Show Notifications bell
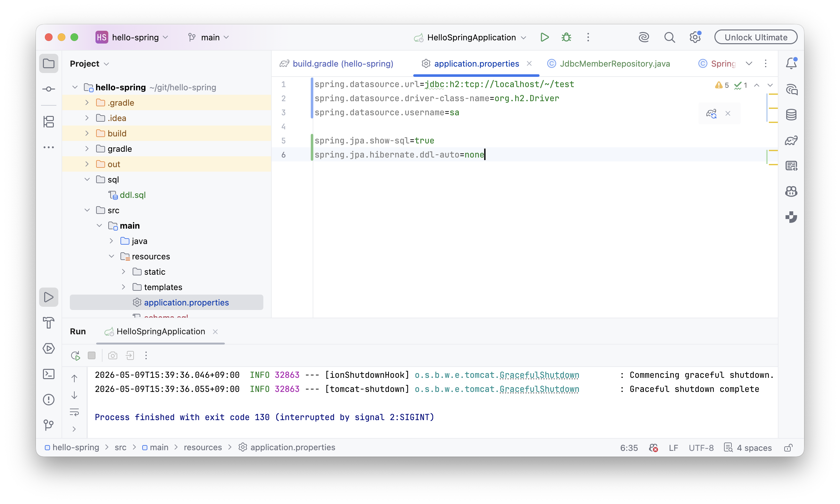Viewport: 840px width, 504px height. (791, 63)
